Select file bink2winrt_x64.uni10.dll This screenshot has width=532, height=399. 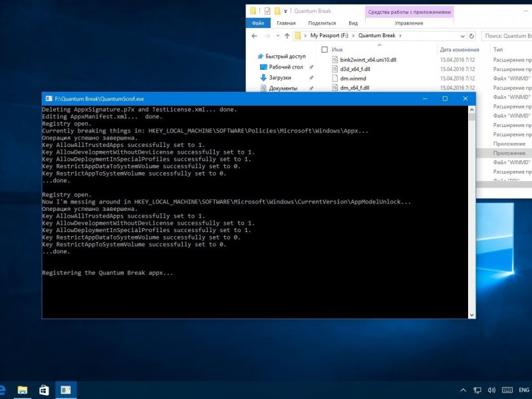[x=368, y=60]
